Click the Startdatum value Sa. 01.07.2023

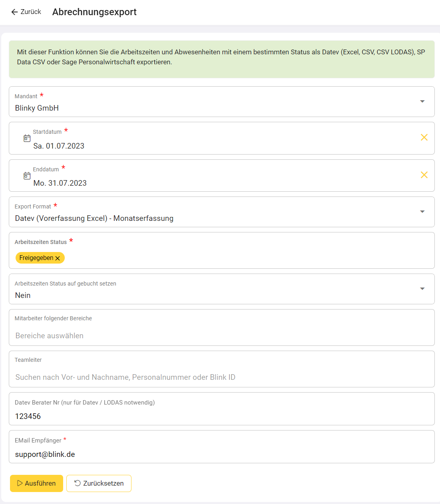tap(59, 146)
